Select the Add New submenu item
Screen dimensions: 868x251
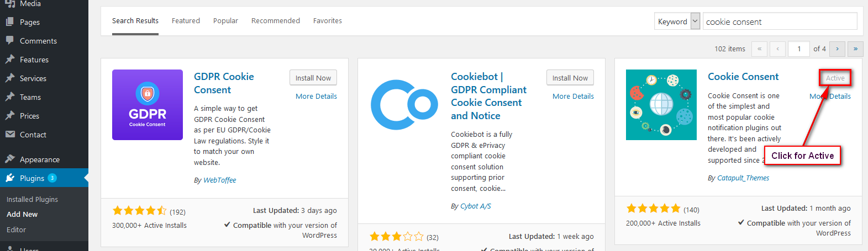22,215
